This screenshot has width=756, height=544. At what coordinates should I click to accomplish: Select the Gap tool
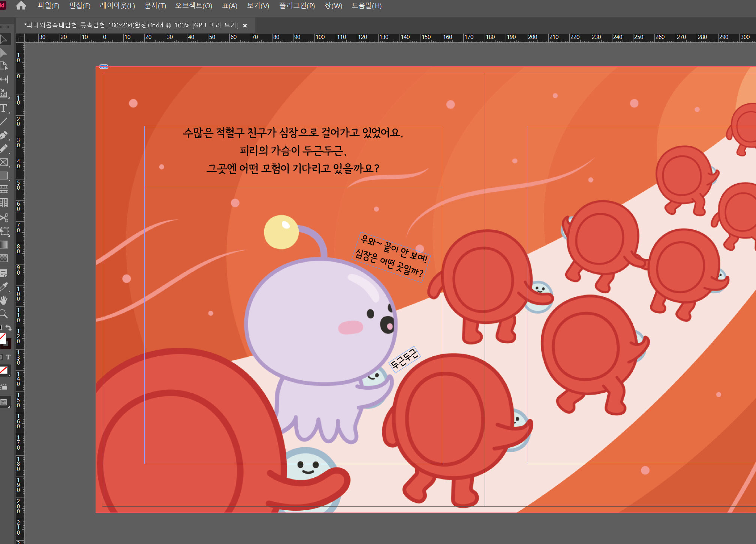(4, 79)
